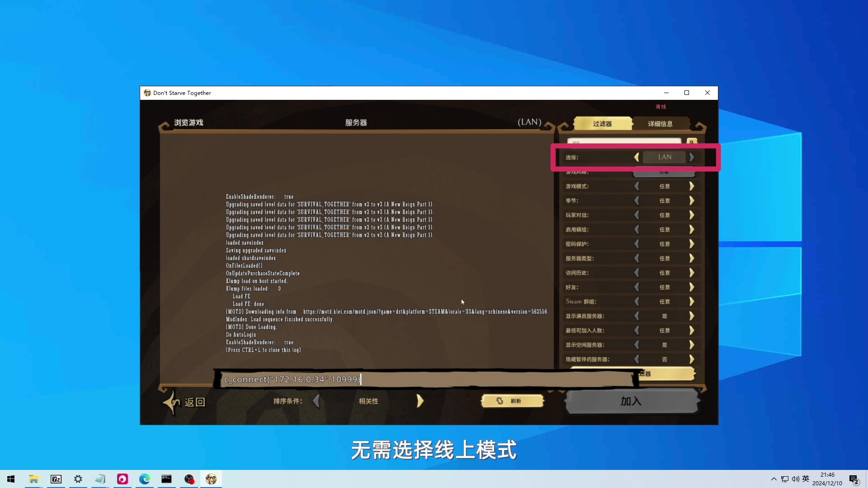Click the volume speaker tray icon
The width and height of the screenshot is (868, 488).
point(795,479)
